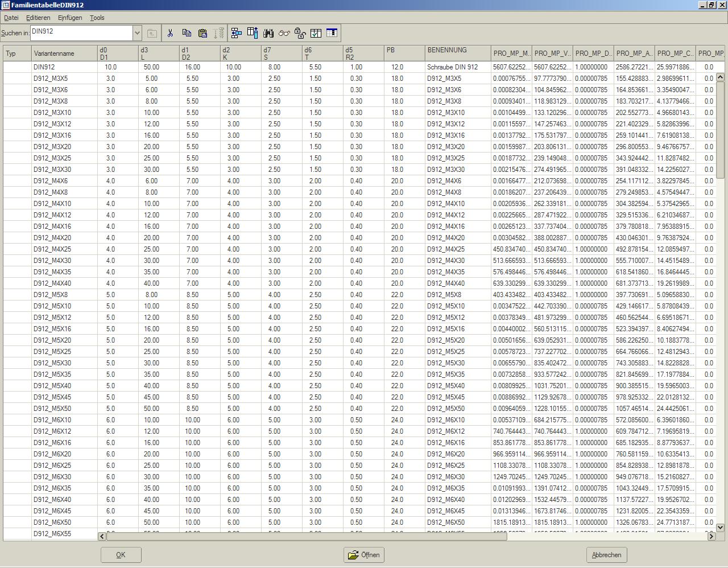Click the horizontal scrollbar left arrow

point(102,536)
